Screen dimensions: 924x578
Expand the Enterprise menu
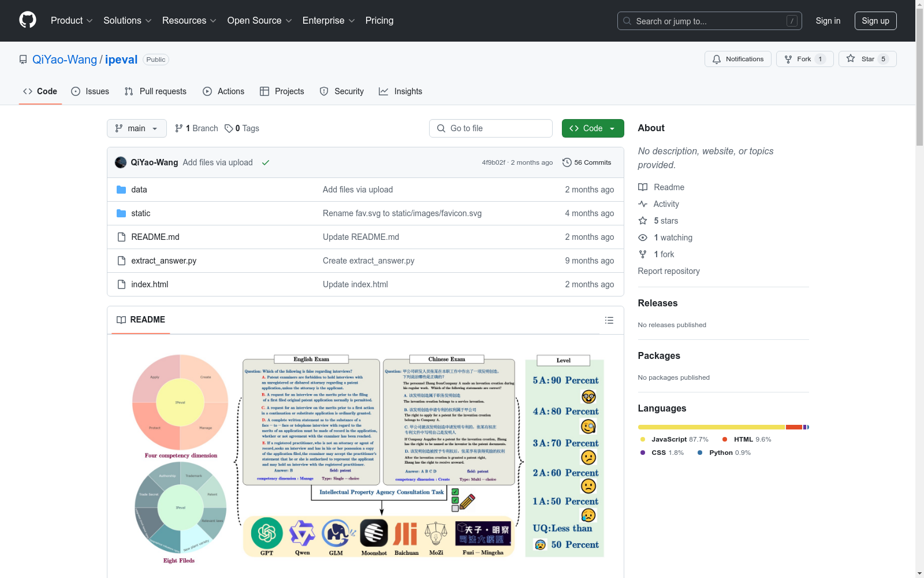329,20
